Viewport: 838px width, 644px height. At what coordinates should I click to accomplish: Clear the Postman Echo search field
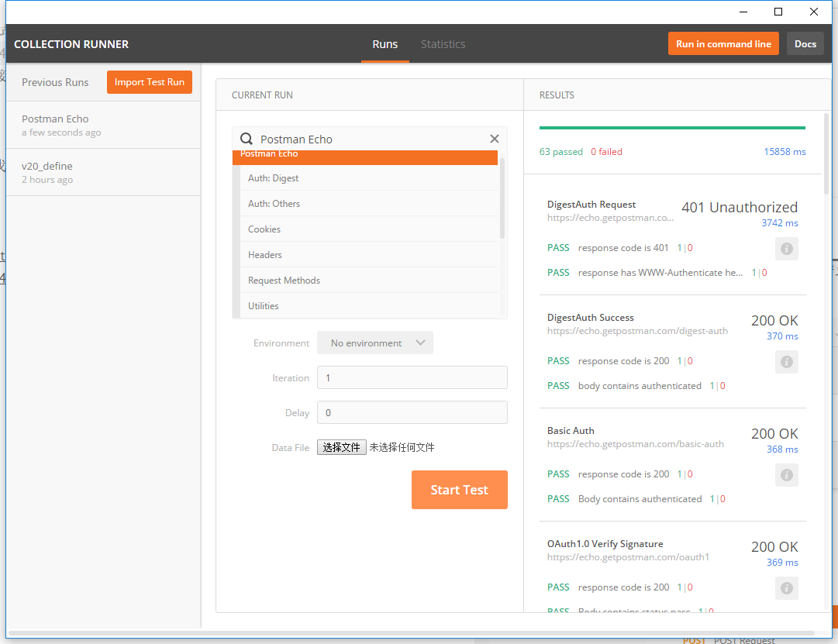point(495,139)
